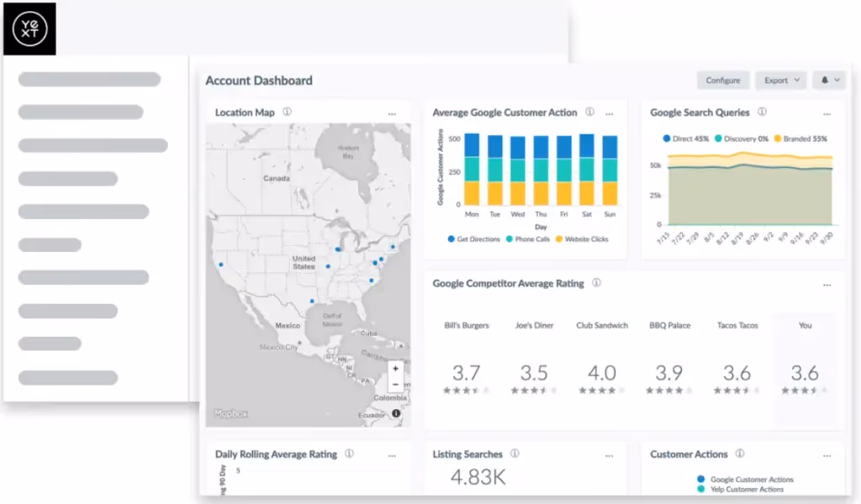Click the Mapbox logo on map
This screenshot has height=504, width=861.
(x=231, y=414)
